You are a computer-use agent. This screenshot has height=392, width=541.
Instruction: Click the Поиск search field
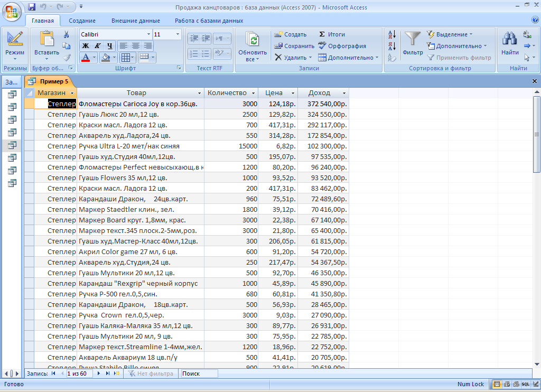[x=199, y=374]
